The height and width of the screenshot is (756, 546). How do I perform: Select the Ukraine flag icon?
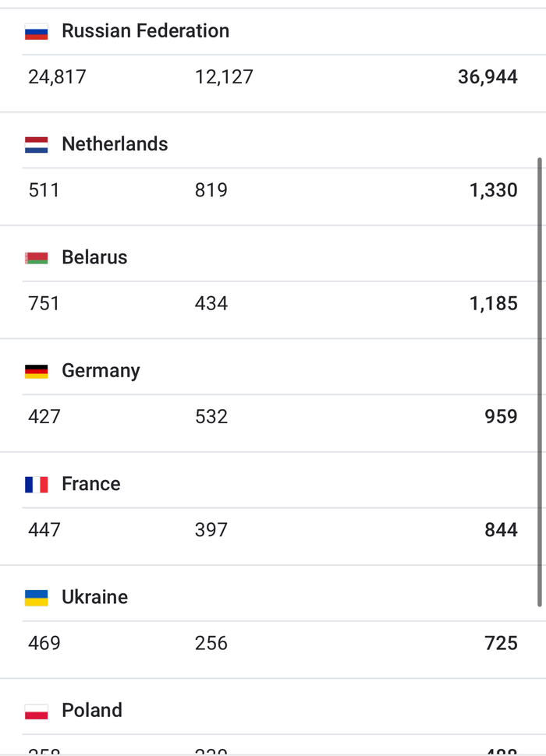click(36, 598)
